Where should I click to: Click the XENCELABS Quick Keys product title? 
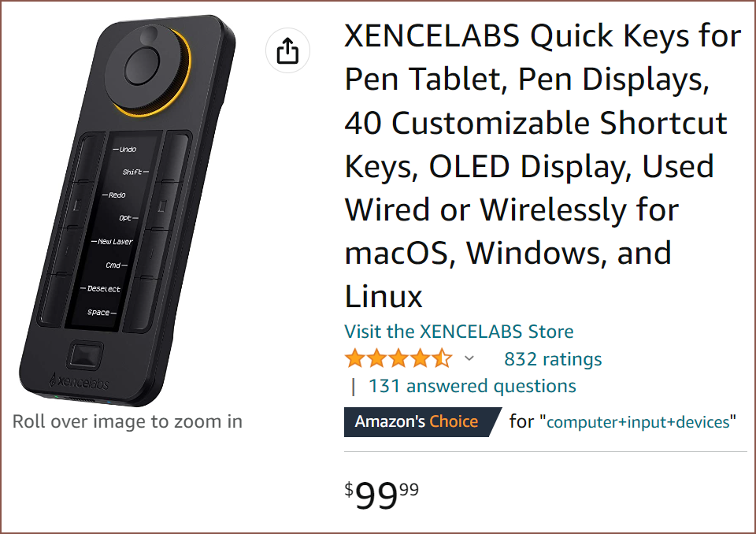click(543, 166)
